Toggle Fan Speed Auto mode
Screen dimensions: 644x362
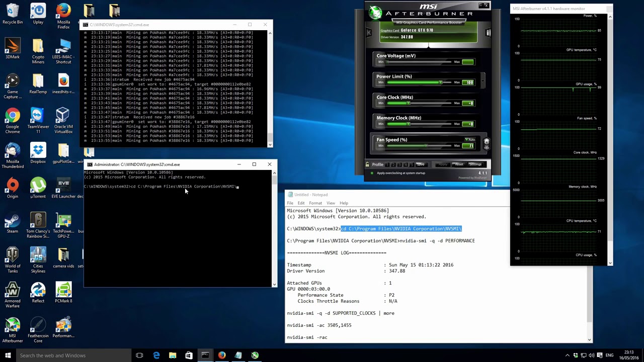tap(469, 139)
